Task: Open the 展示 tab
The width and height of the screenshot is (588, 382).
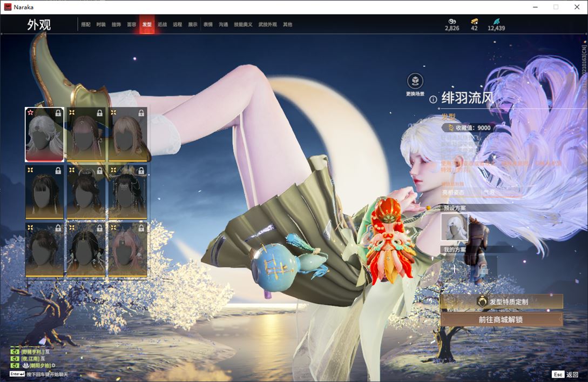Action: coord(193,24)
